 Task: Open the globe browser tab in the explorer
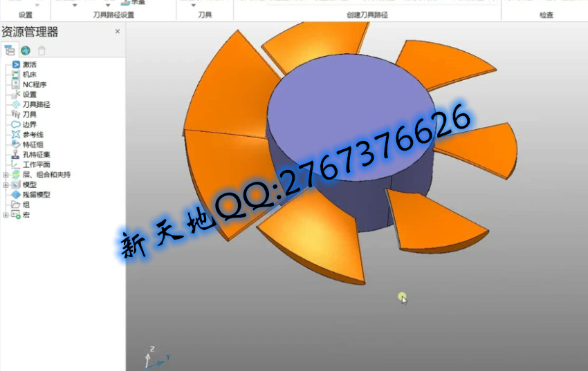point(26,50)
